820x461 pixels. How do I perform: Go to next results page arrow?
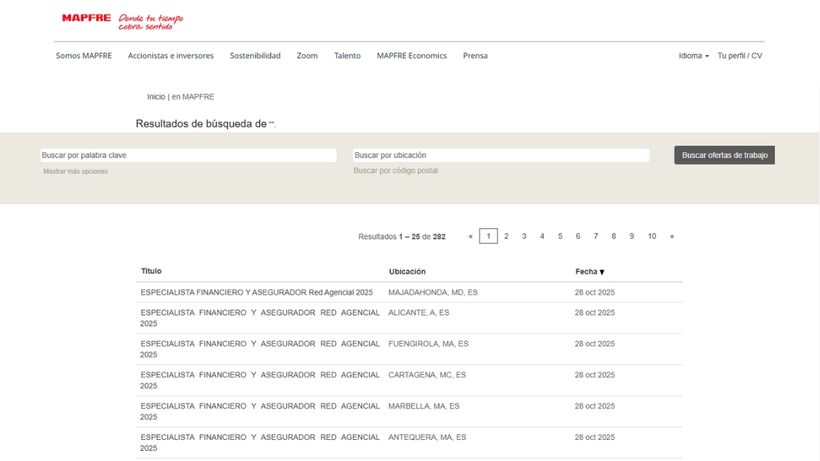point(671,236)
